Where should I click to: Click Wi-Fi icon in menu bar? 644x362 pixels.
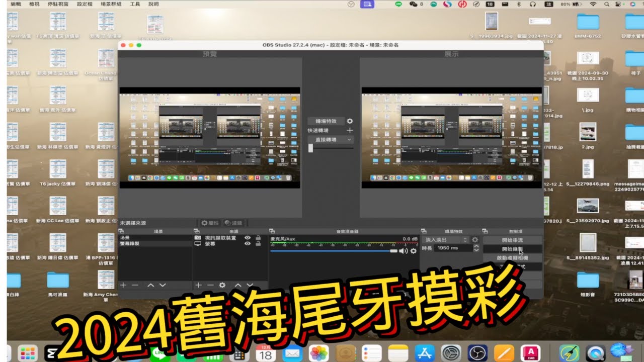tap(593, 4)
